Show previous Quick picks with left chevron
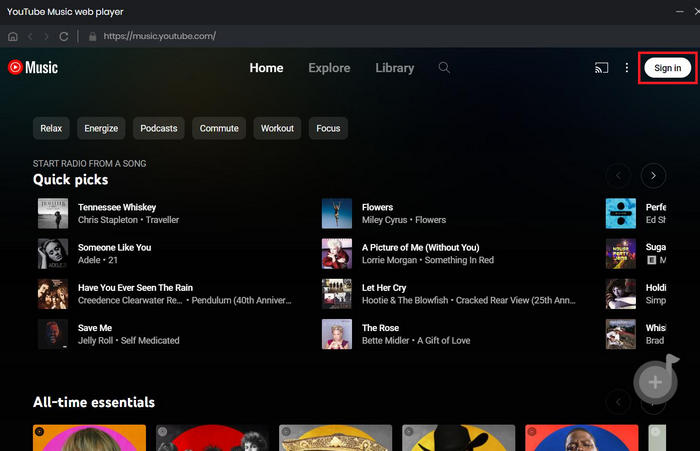Screen dimensions: 700x451 click(618, 175)
